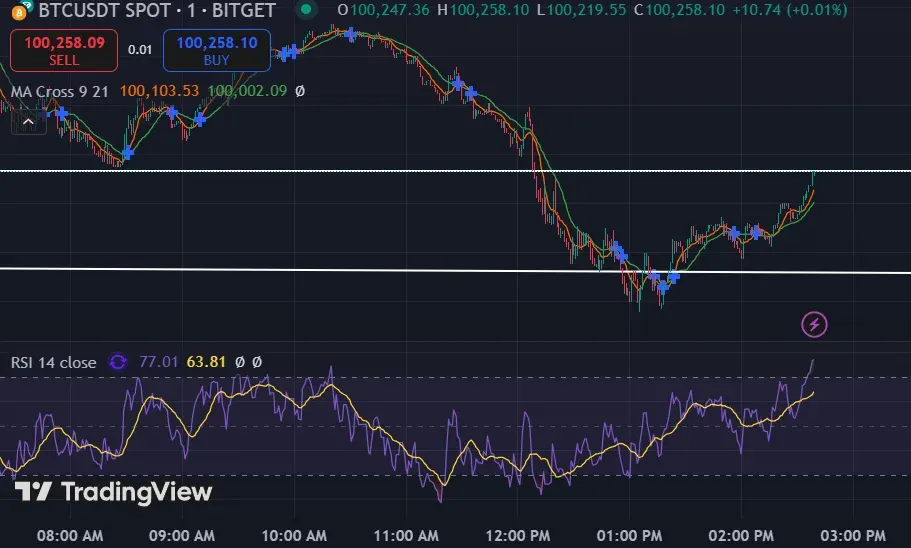Collapse the indicator legend with the chevron

point(28,121)
